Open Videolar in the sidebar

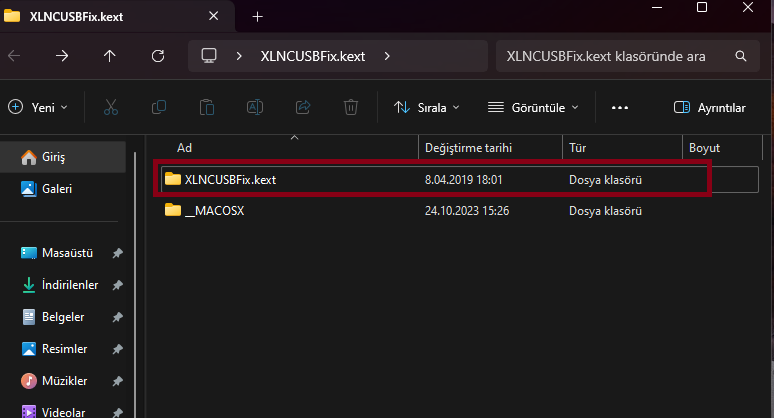tap(63, 412)
